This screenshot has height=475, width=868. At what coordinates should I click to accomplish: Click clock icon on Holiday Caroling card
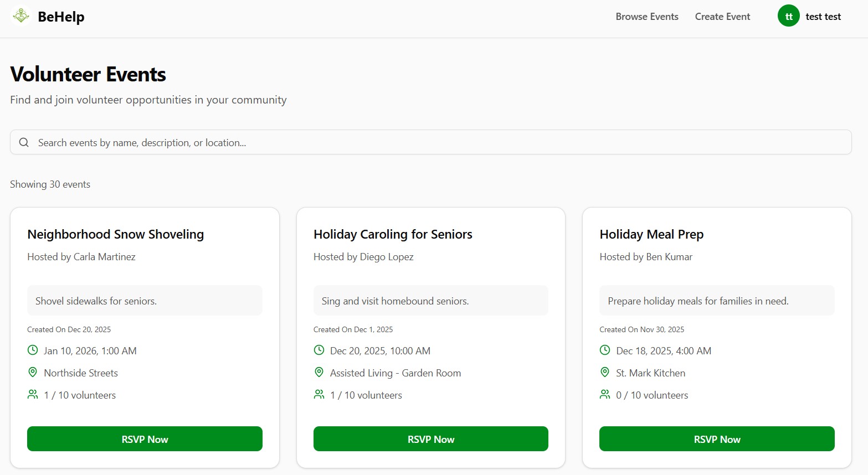pos(319,350)
